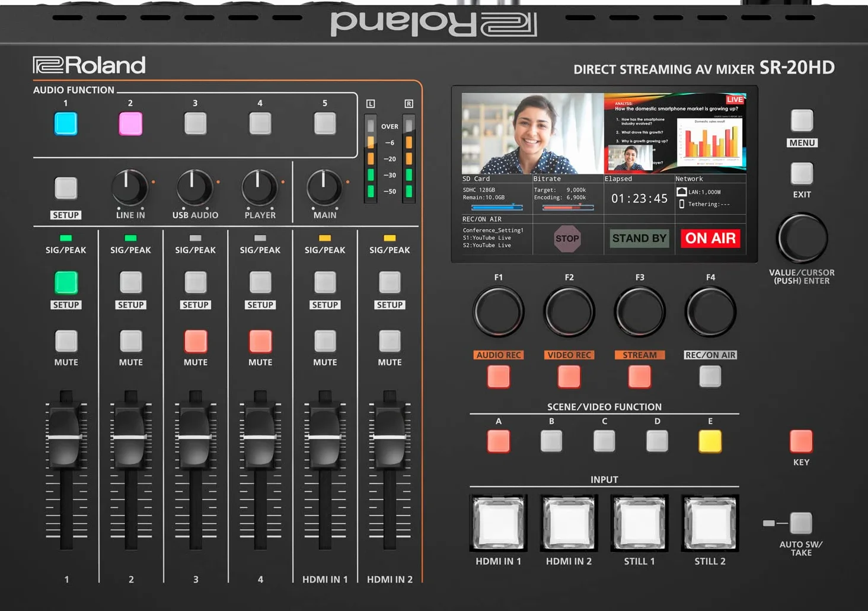Screen dimensions: 868x611
Task: Switch video input to HDMI IN 2
Action: [x=569, y=523]
